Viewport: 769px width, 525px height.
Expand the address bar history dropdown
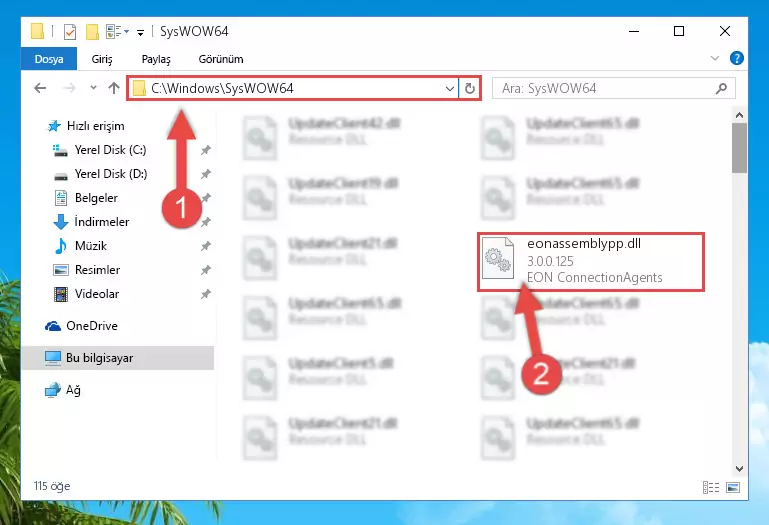click(449, 89)
